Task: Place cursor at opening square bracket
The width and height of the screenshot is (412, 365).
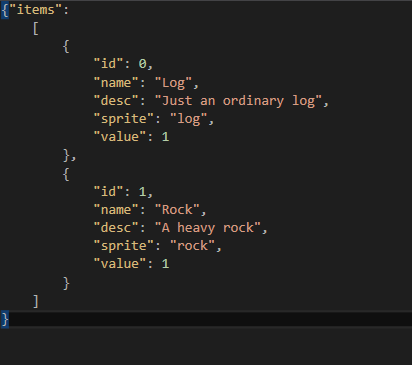Action: [x=36, y=28]
